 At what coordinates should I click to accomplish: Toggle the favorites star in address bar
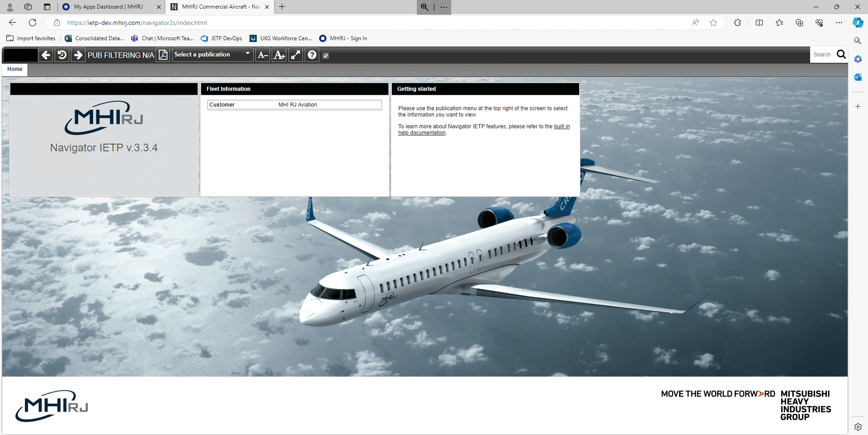click(714, 23)
